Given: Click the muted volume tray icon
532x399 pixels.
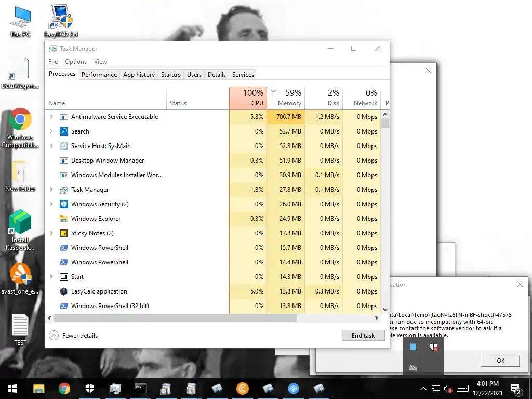Looking at the screenshot, I should [x=448, y=389].
